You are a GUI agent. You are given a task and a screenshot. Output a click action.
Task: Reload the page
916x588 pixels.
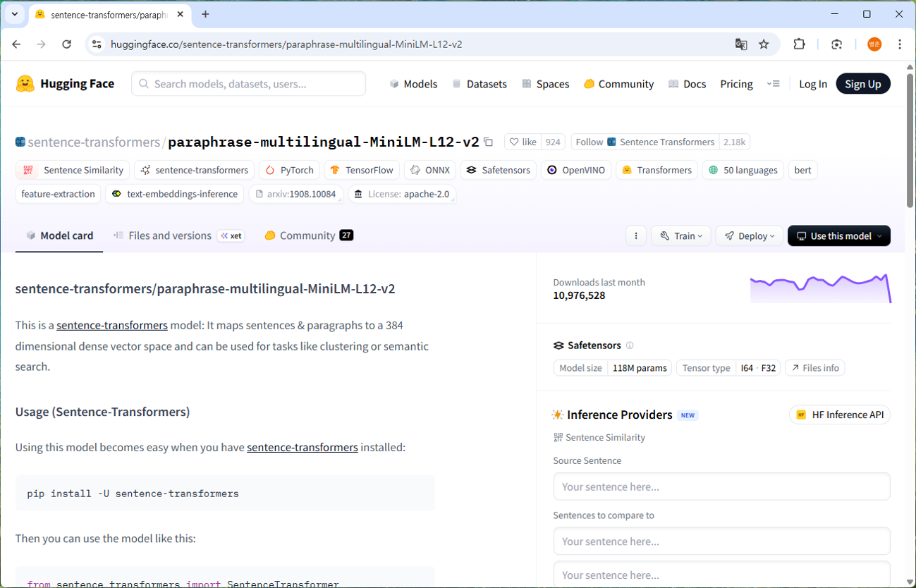[x=66, y=44]
